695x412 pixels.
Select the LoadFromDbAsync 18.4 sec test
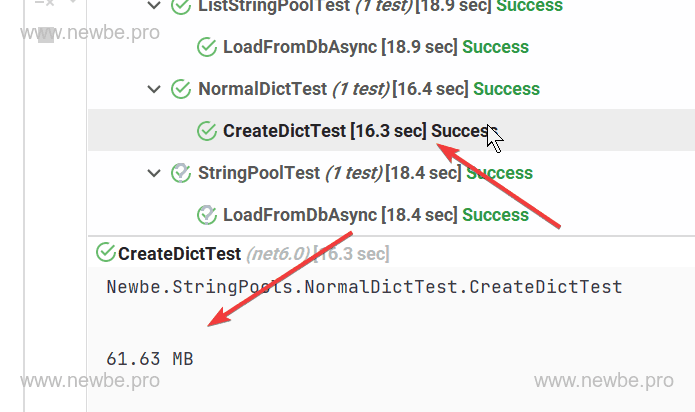(287, 215)
